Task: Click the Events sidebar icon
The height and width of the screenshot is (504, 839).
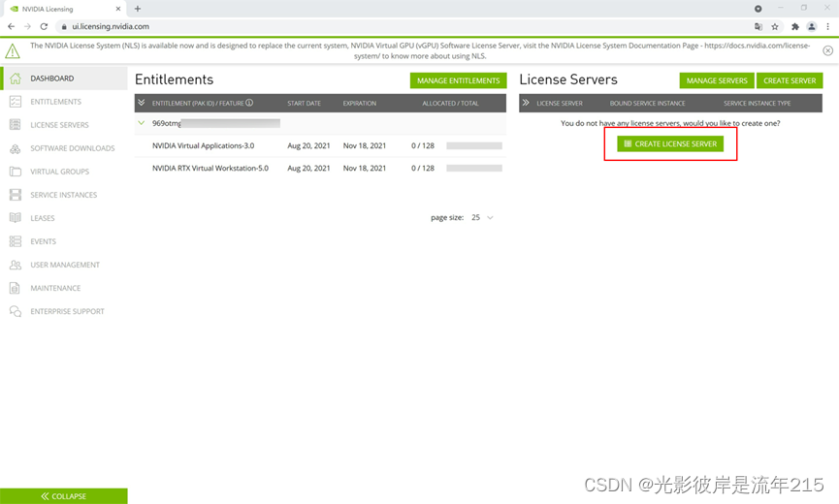Action: tap(15, 241)
